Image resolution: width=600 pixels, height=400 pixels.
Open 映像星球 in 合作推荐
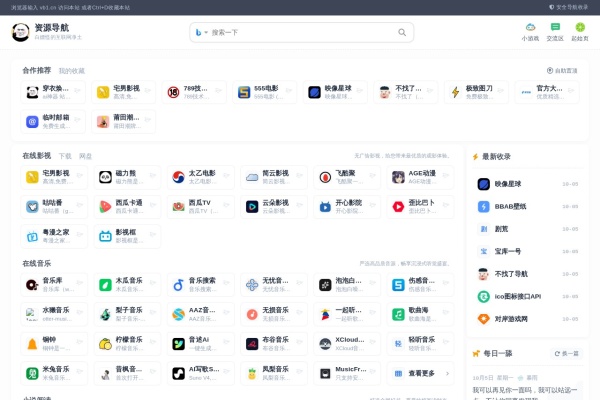[335, 92]
